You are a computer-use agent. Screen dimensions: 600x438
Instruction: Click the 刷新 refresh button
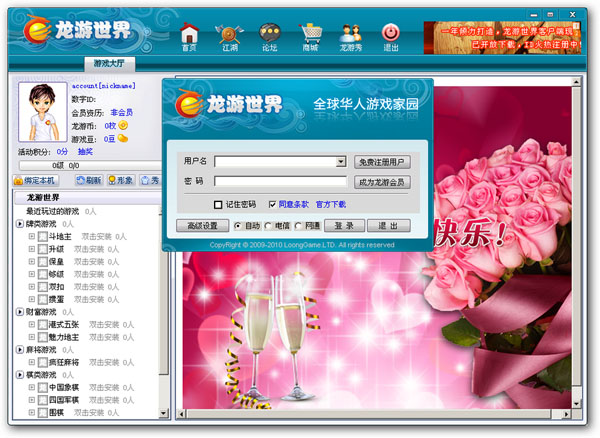click(88, 180)
